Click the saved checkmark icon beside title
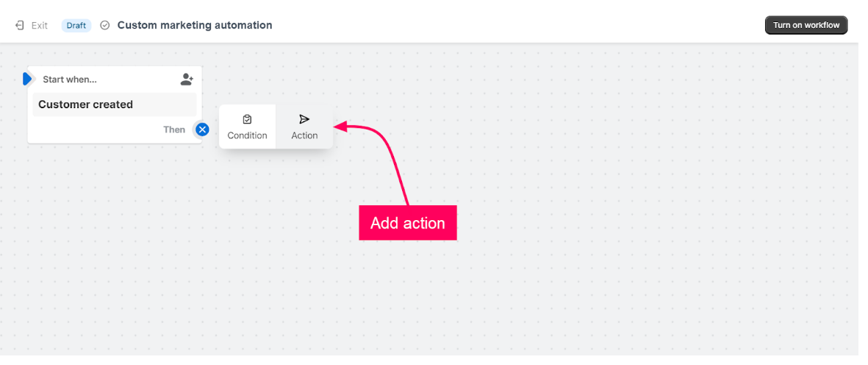868x365 pixels. (105, 25)
